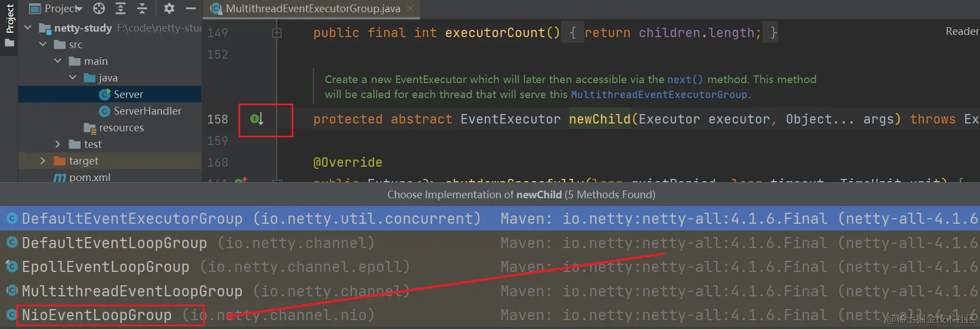Expand the target folder chevron
The width and height of the screenshot is (980, 329).
(43, 161)
